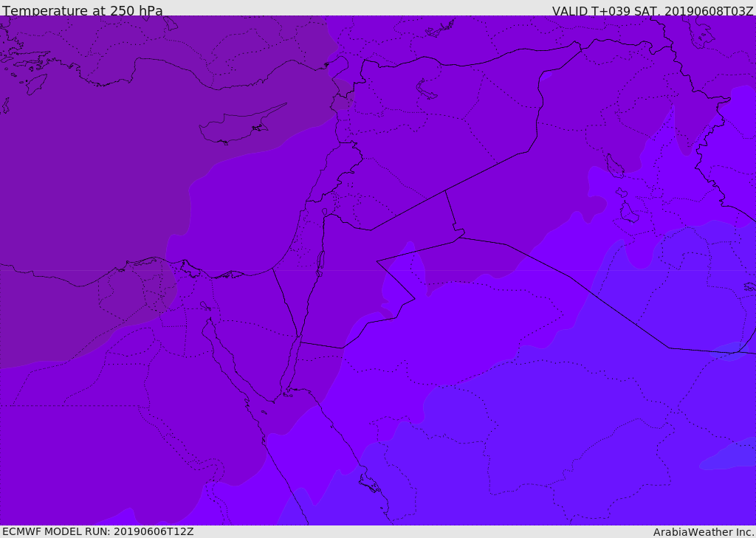Click 'ECMWF MODEL RUN: 20190606T12Z' footer text

[x=98, y=531]
